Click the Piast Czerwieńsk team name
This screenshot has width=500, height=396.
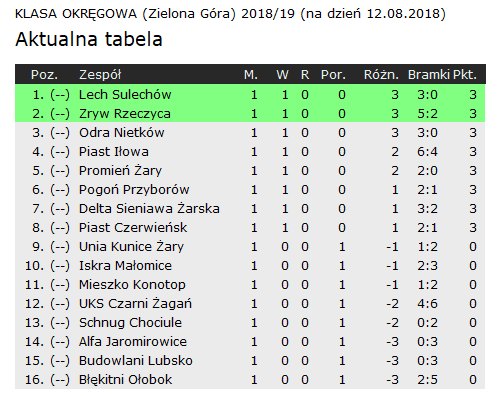(133, 228)
